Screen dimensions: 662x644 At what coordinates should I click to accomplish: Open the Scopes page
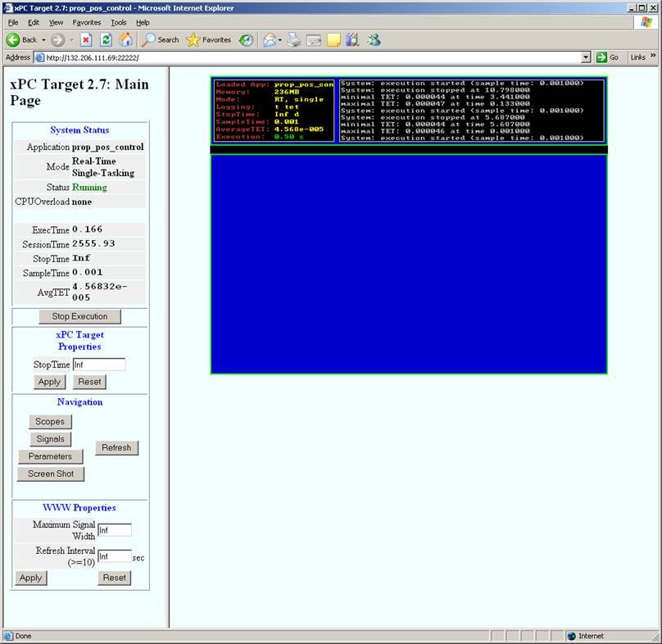click(x=50, y=421)
